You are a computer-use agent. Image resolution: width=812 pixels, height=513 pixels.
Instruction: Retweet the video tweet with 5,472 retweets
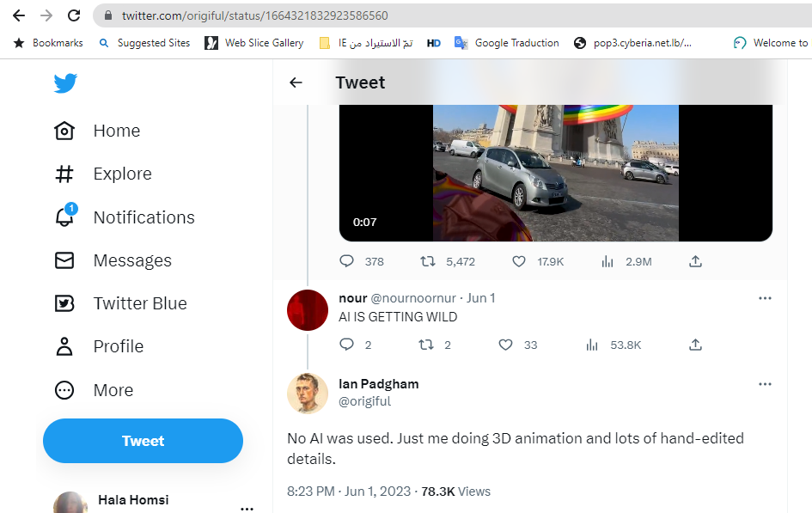pos(426,261)
